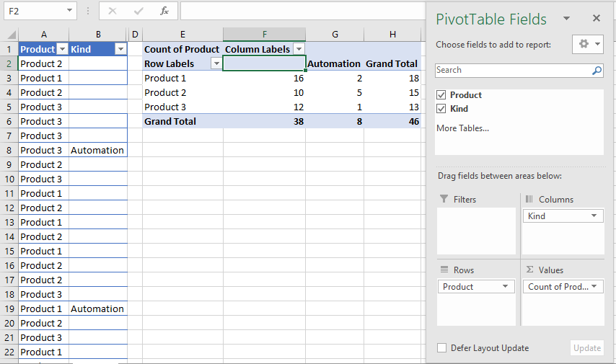Click the Select All corner triangle
616x364 pixels.
(x=12, y=35)
